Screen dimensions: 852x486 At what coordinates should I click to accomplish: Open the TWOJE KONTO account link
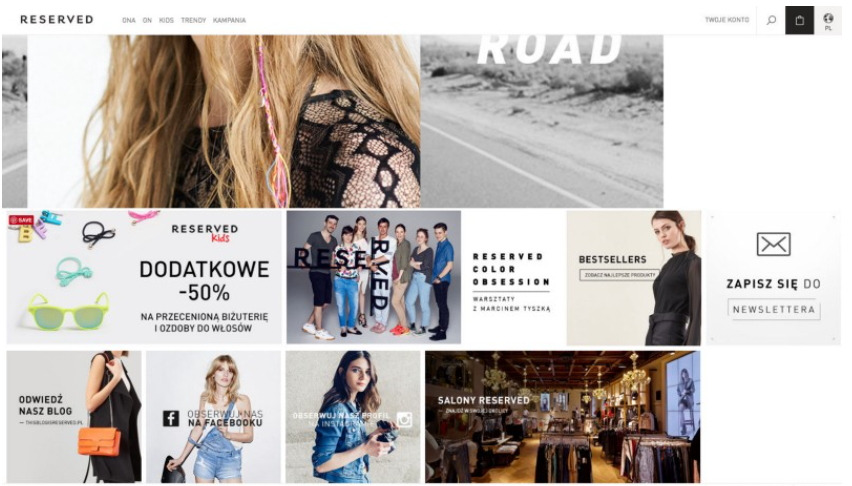[x=727, y=20]
